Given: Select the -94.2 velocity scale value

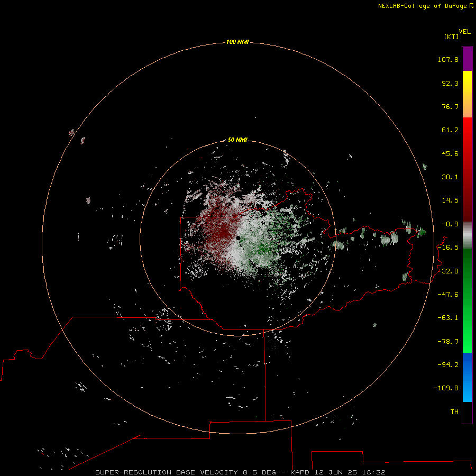Looking at the screenshot, I should point(448,364).
